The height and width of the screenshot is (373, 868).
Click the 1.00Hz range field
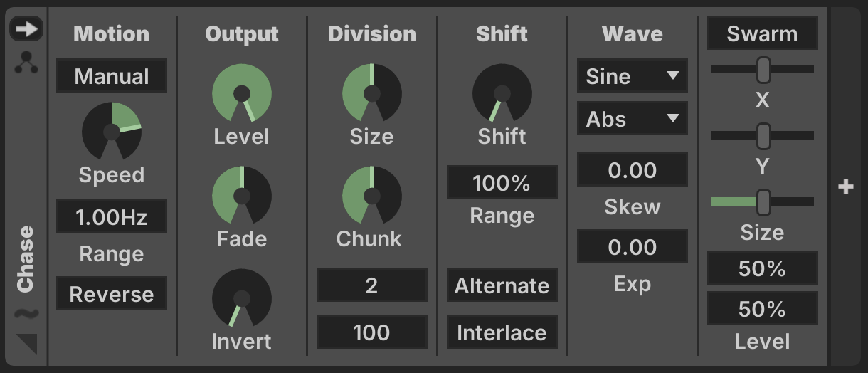112,217
